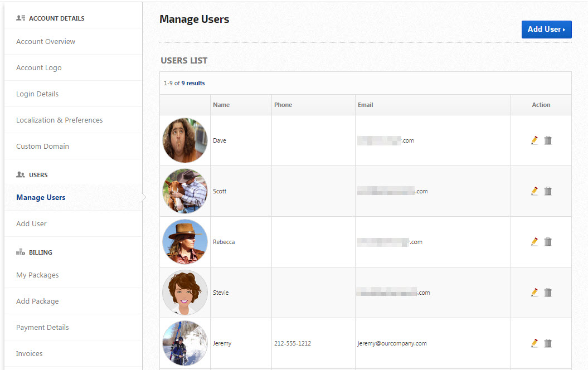The image size is (588, 370).
Task: Open Add User from the sidebar
Action: pos(31,223)
